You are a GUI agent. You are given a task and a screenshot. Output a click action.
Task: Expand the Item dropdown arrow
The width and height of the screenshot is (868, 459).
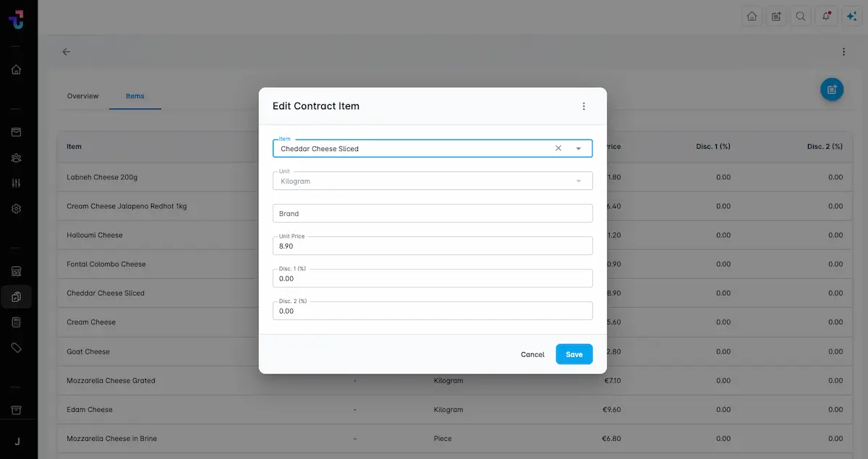click(579, 148)
